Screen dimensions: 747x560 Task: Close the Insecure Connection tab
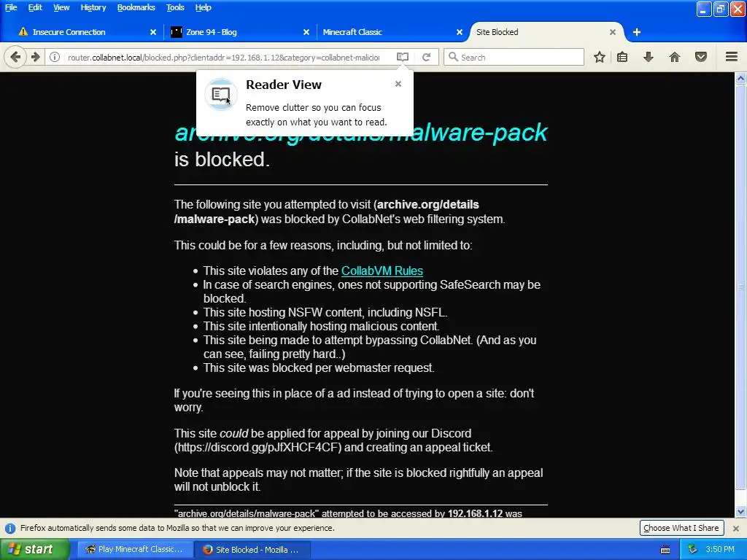point(153,32)
